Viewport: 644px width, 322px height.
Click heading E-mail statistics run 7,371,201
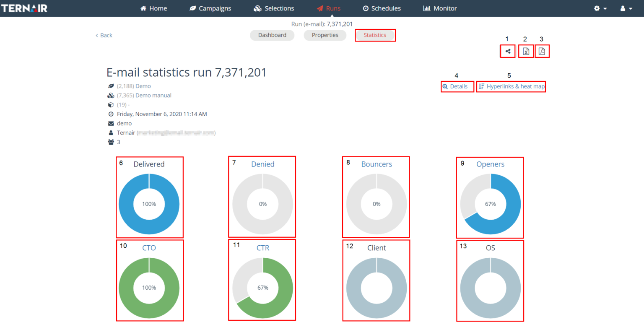(x=187, y=72)
